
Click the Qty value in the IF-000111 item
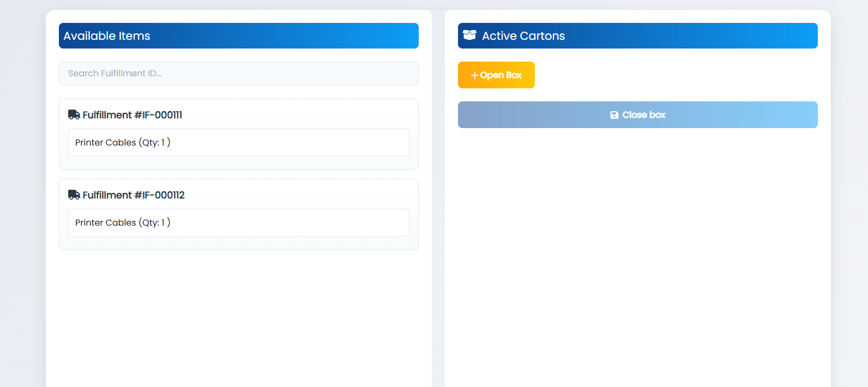coord(162,143)
